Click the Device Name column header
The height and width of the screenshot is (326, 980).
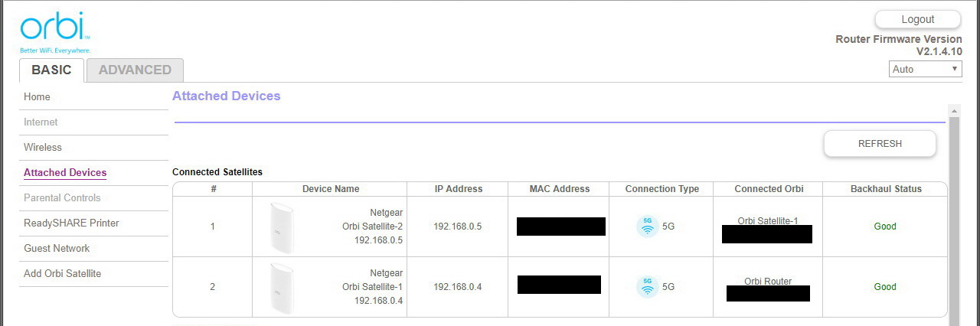330,189
